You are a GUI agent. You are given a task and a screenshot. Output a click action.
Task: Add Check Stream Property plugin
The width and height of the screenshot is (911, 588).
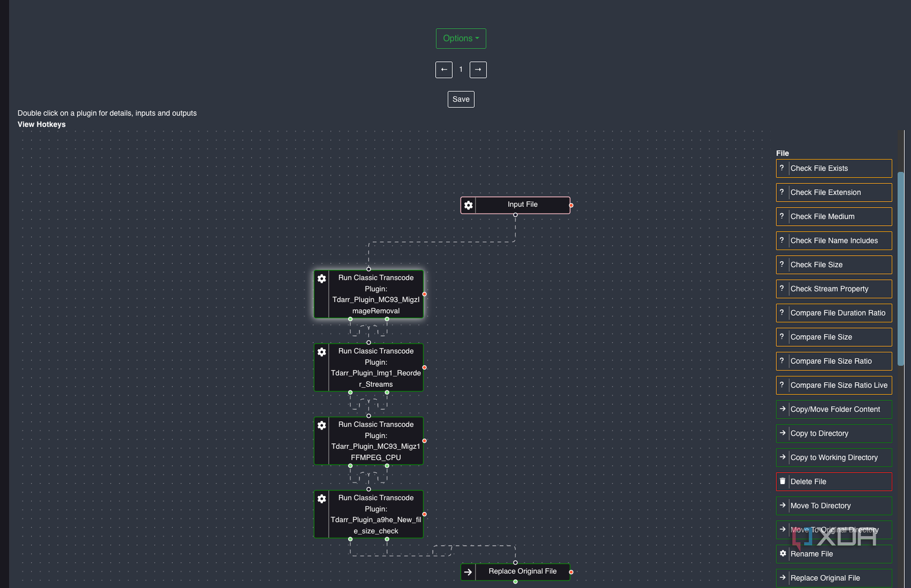coord(834,289)
